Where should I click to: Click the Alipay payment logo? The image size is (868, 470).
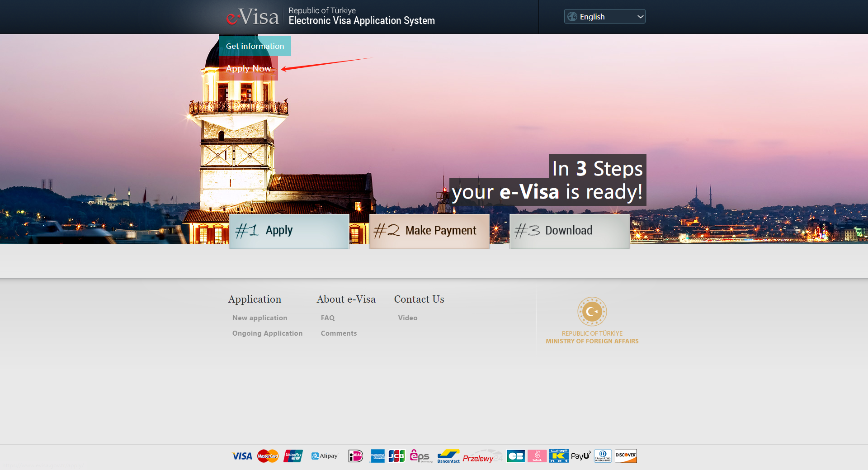[325, 456]
